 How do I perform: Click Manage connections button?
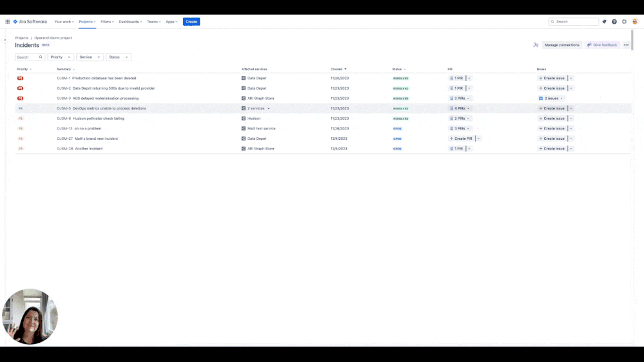coord(562,45)
